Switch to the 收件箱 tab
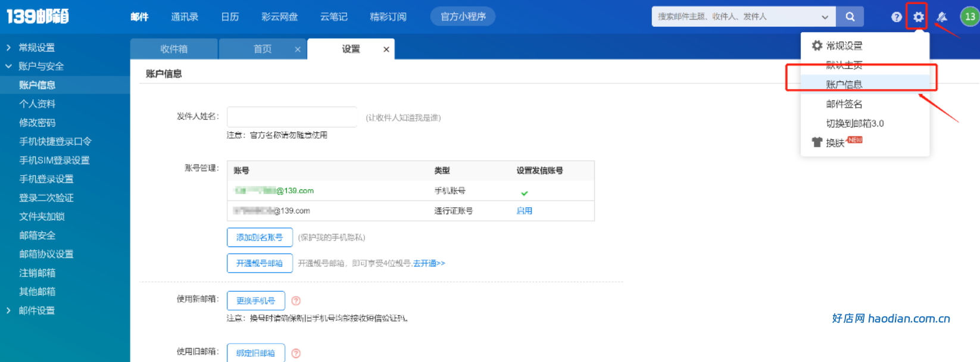Image resolution: width=980 pixels, height=362 pixels. tap(174, 49)
